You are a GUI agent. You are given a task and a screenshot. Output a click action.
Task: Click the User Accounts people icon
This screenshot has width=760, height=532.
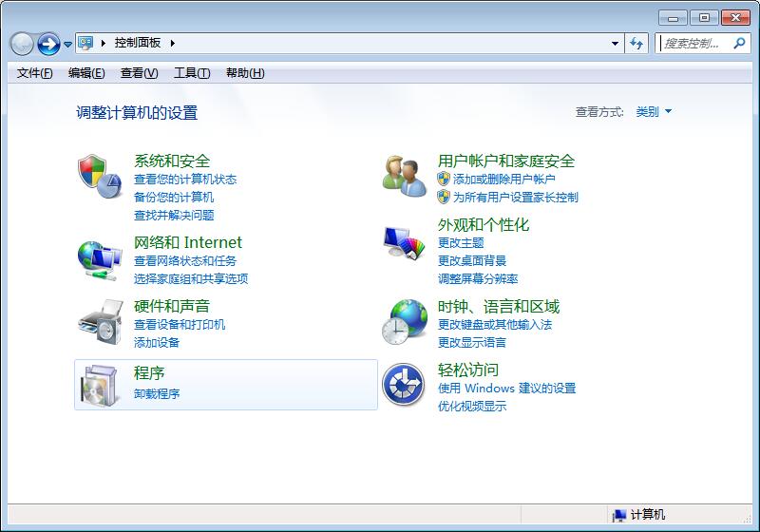tap(405, 176)
